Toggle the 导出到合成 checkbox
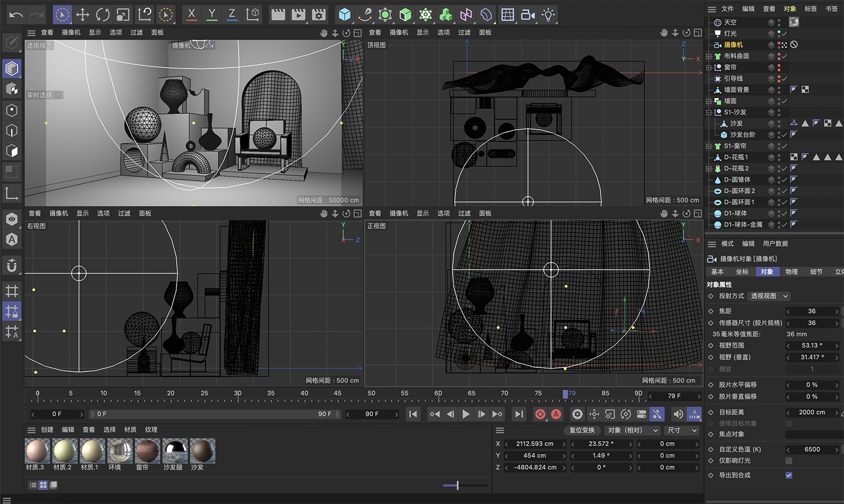Screen dimensions: 844x504 pos(789,475)
